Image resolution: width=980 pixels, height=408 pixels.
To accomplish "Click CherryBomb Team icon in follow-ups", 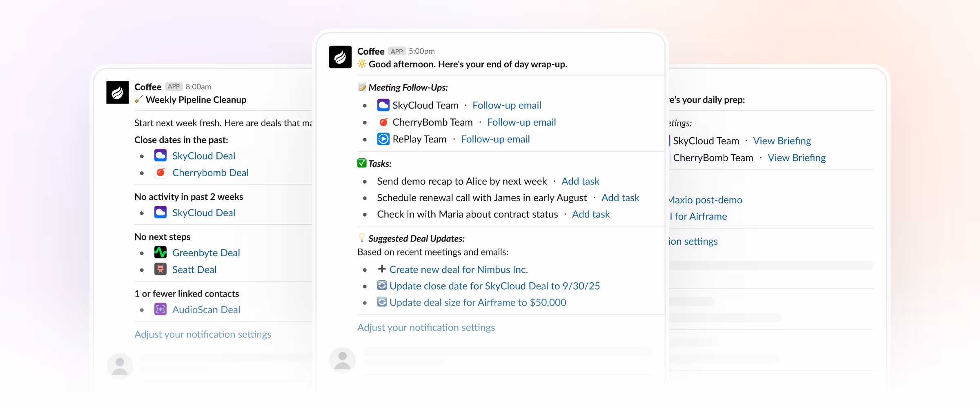I will 383,122.
